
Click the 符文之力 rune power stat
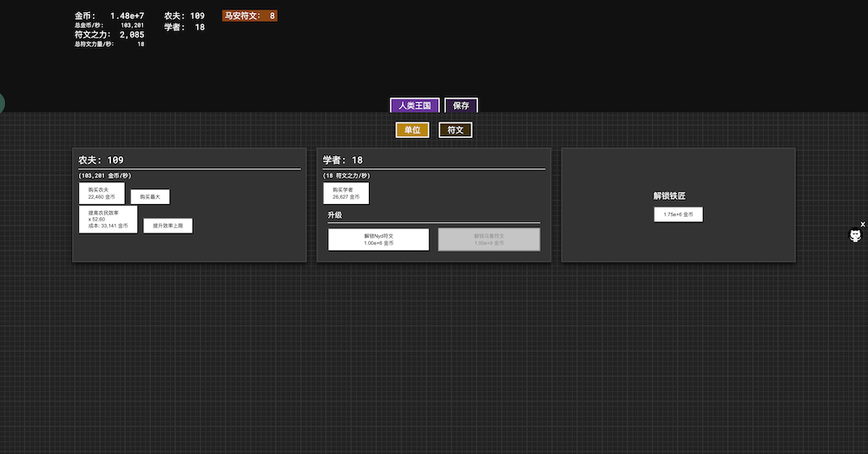coord(109,35)
